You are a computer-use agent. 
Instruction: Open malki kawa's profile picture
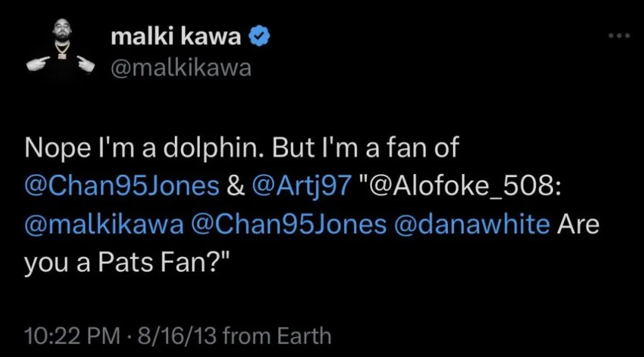coord(60,52)
